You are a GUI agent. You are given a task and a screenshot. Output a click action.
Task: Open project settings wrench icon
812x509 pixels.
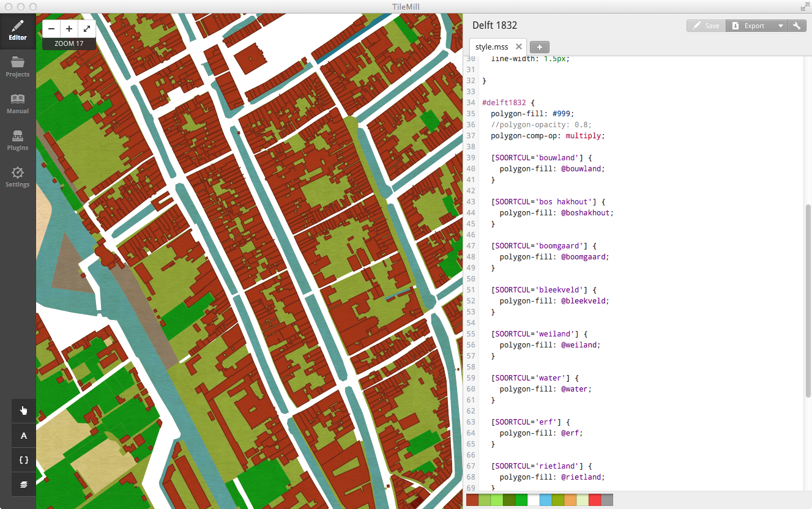click(x=797, y=26)
